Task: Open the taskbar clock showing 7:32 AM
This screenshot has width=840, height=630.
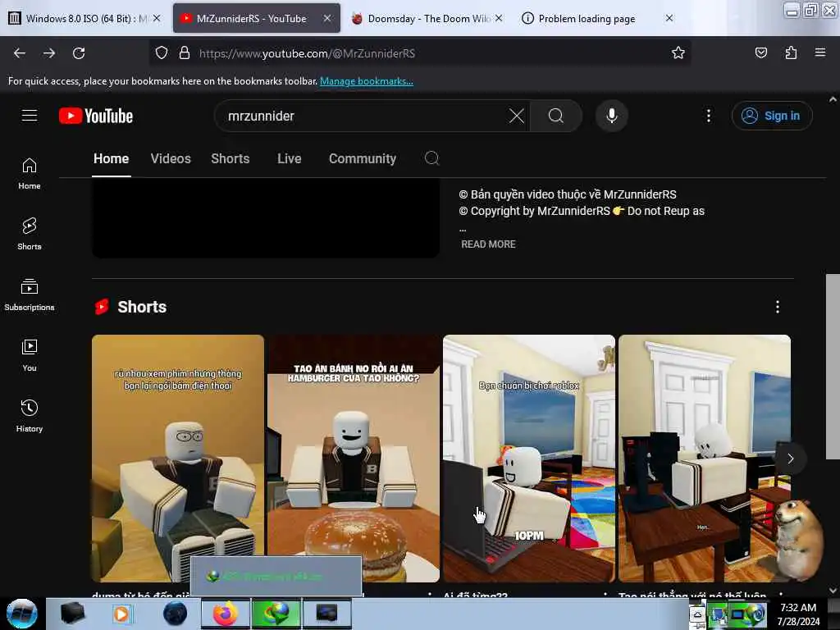Action: point(798,614)
